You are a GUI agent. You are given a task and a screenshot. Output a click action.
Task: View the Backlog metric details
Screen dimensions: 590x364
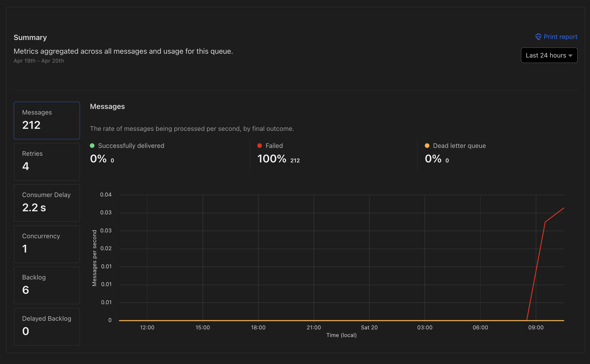[47, 285]
